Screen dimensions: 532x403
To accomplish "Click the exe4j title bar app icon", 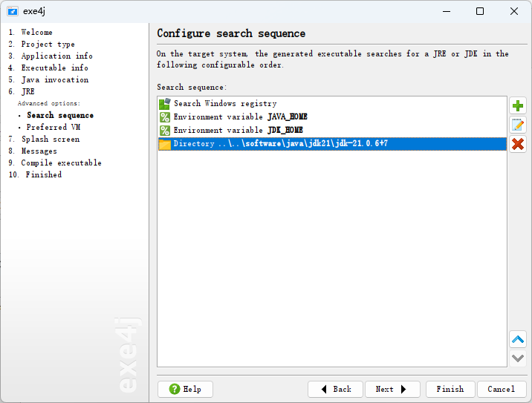I will click(x=13, y=11).
